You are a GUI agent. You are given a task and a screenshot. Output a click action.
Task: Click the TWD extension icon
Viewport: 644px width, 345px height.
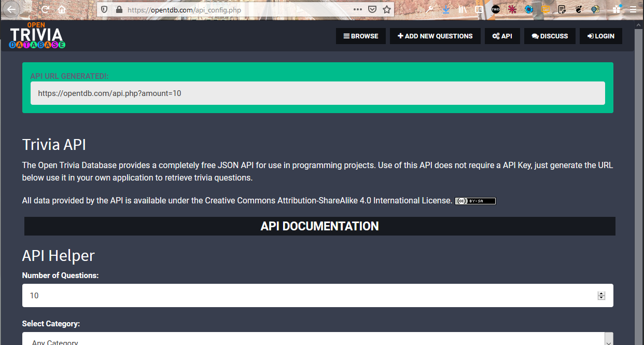click(496, 9)
